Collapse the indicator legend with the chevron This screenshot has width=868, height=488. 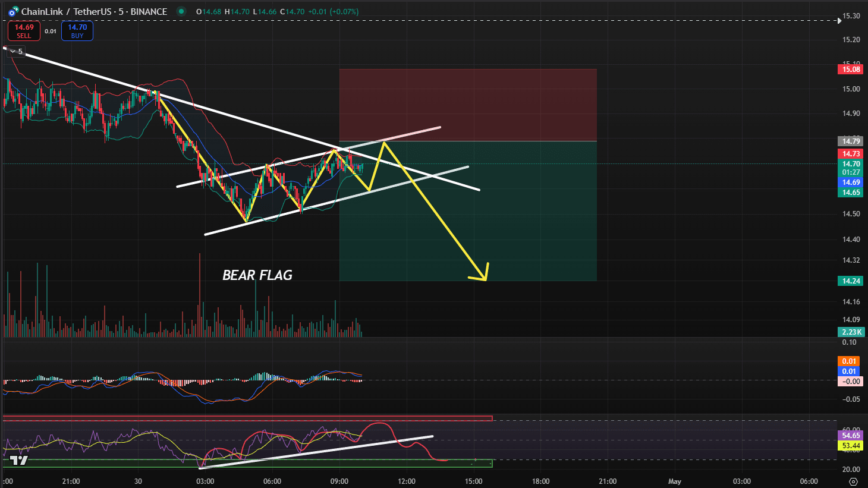[12, 52]
